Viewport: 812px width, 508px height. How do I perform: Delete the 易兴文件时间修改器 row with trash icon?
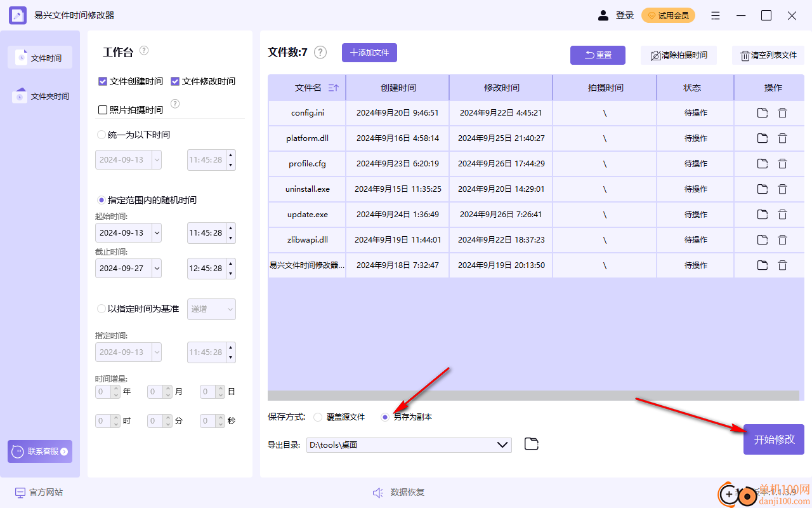[x=782, y=265]
